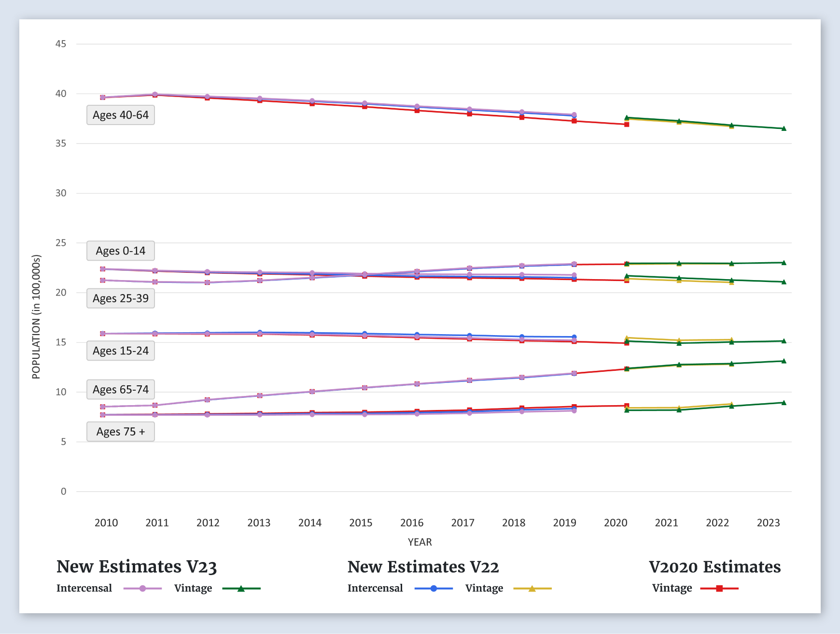This screenshot has height=634, width=840.
Task: Click the New Estimates V23 legend heading
Action: (137, 567)
